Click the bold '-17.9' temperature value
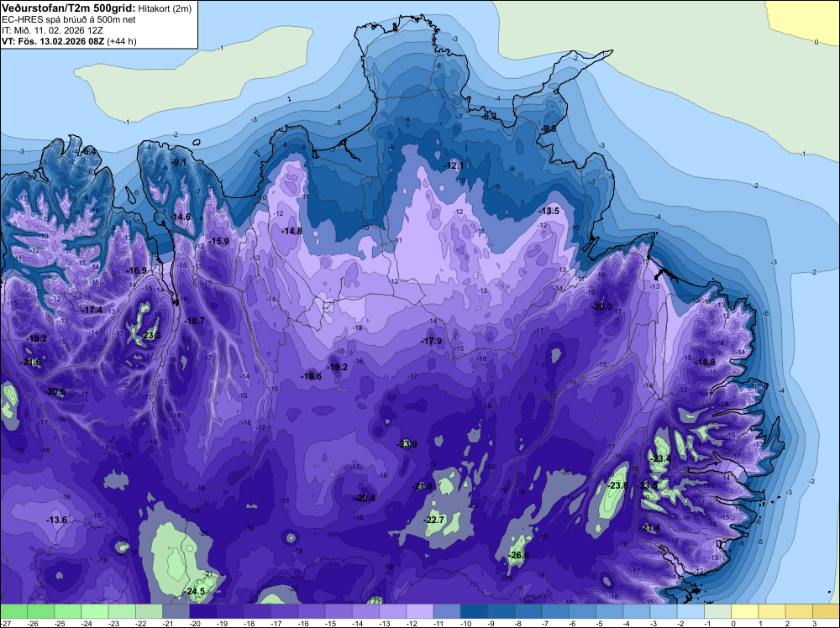 click(x=431, y=341)
